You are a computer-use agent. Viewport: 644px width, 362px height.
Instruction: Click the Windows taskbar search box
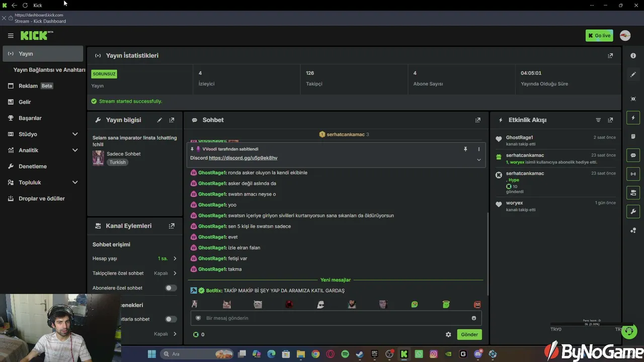197,354
